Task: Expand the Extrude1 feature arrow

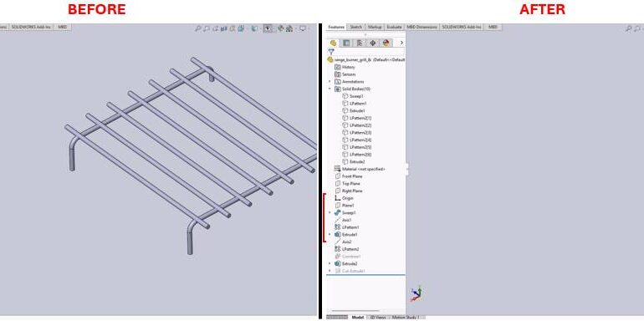Action: [x=330, y=234]
